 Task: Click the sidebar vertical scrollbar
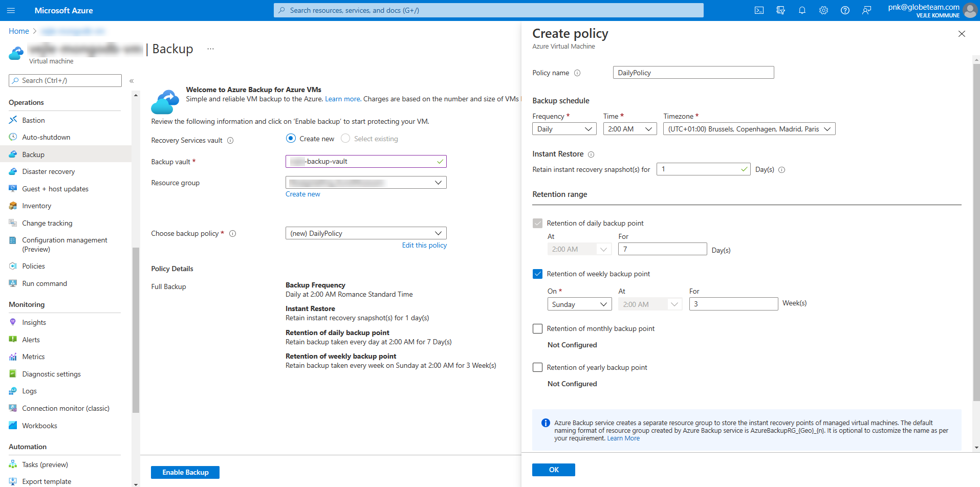click(136, 330)
